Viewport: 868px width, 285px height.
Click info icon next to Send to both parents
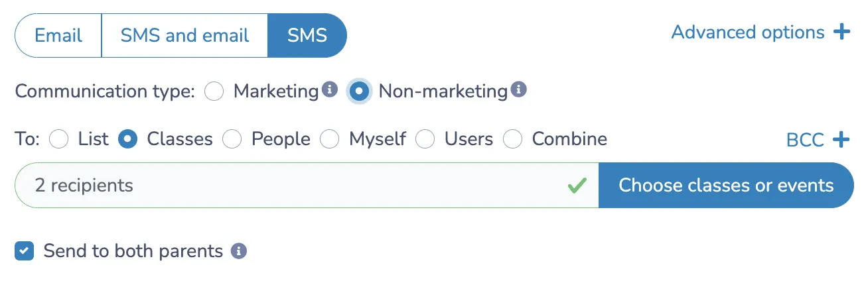239,251
